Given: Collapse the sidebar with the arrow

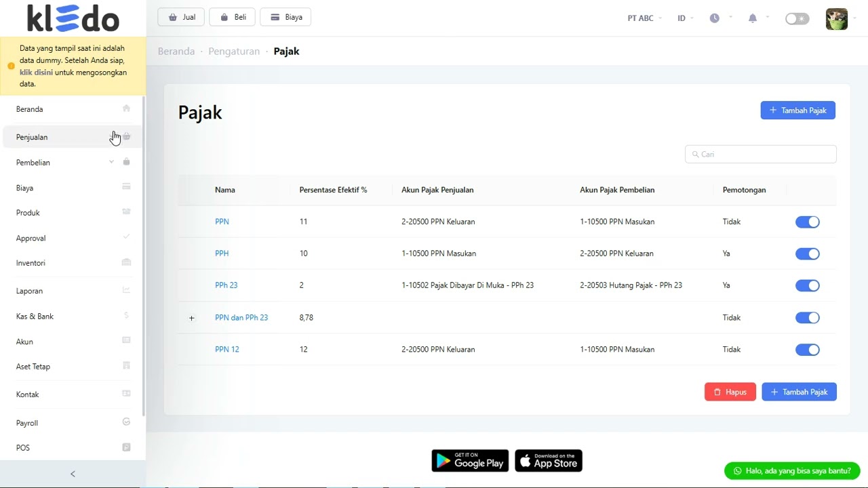Looking at the screenshot, I should pos(73,474).
